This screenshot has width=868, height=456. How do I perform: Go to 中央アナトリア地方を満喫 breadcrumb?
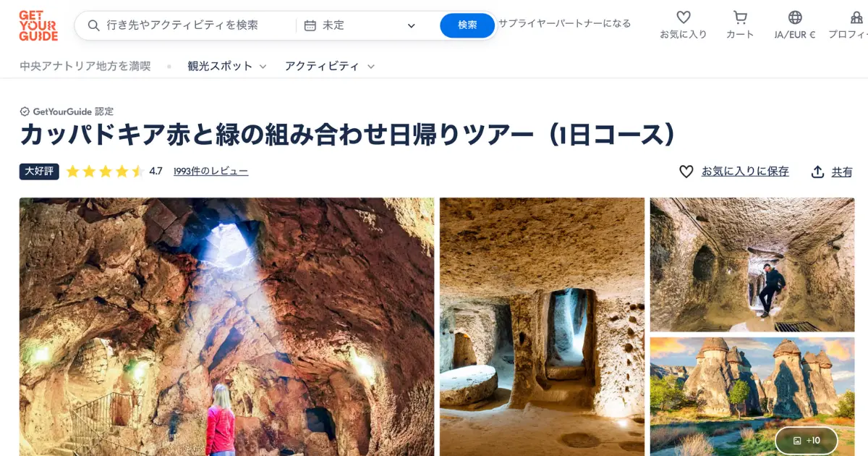pyautogui.click(x=85, y=66)
